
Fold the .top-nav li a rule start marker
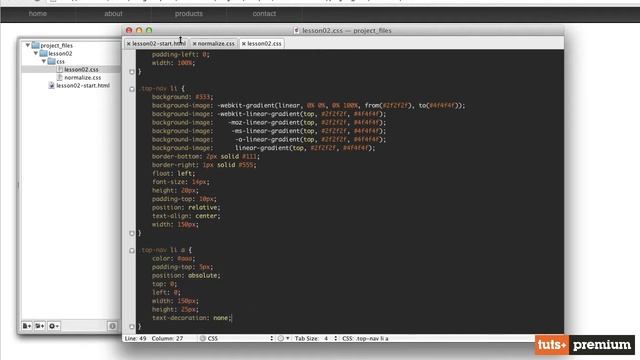tap(132, 250)
